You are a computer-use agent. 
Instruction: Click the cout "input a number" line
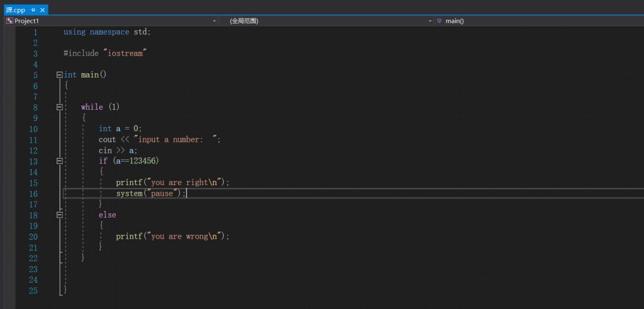click(160, 140)
